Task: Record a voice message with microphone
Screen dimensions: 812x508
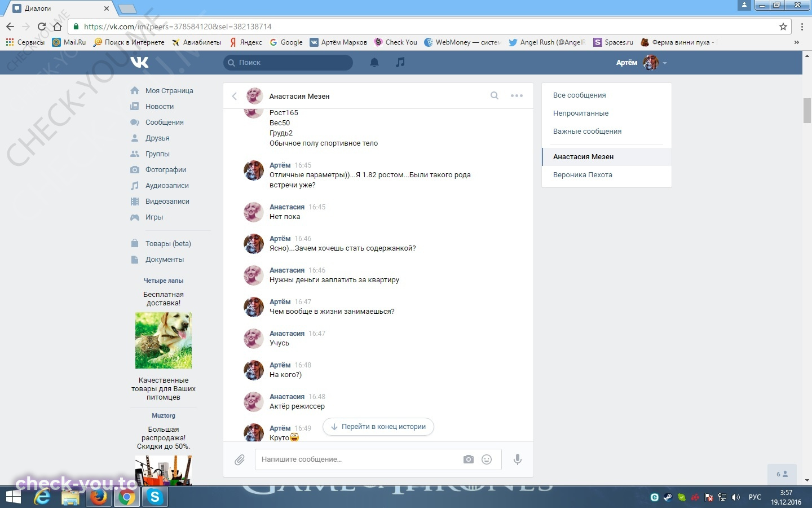Action: (x=517, y=459)
